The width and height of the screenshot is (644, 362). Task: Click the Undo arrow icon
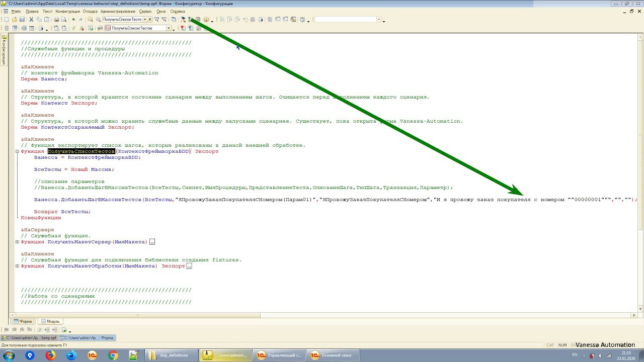[73, 20]
